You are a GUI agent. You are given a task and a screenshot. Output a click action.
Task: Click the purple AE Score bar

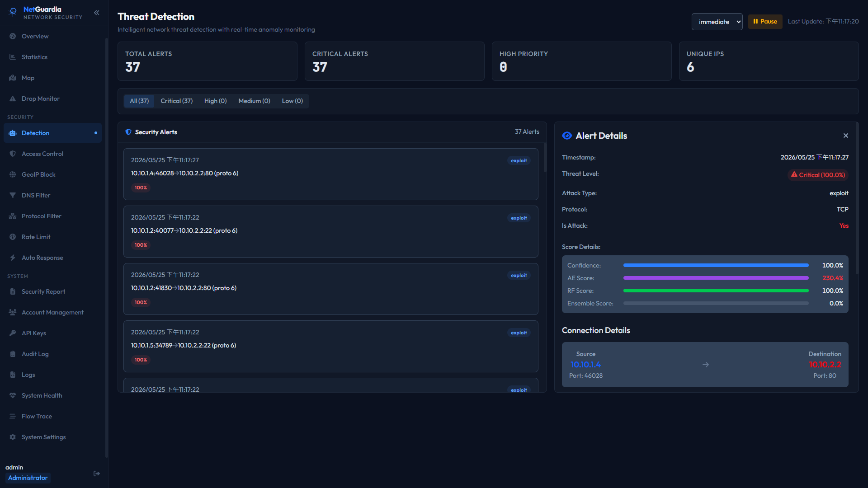(716, 278)
